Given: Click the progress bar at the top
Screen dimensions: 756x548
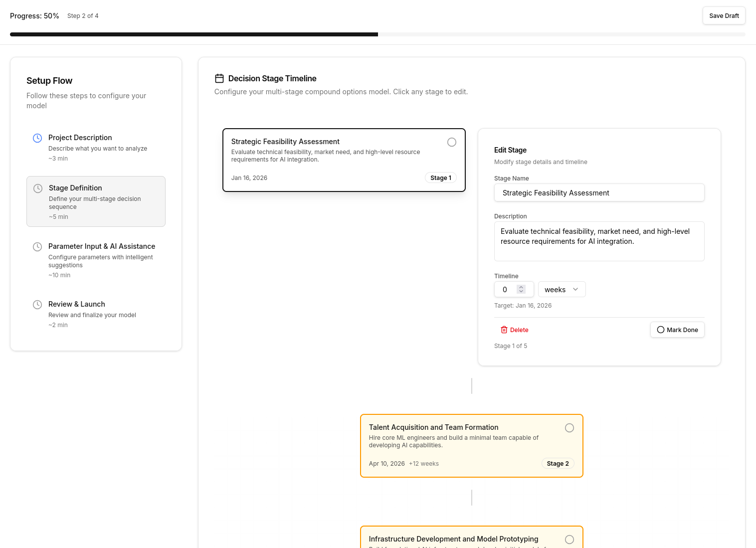Looking at the screenshot, I should 378,34.
